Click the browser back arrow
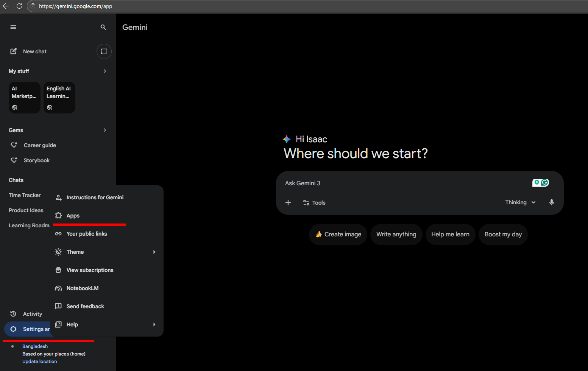This screenshot has width=588, height=371. [x=5, y=6]
